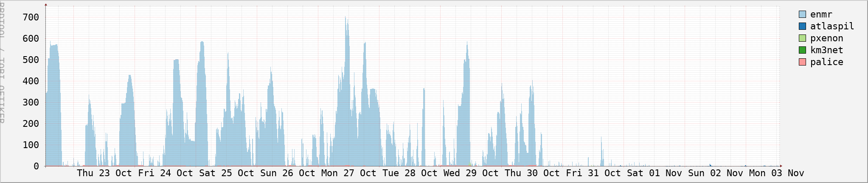Click the palice pink legend swatch
Screen dimensions: 868x183
(x=802, y=62)
